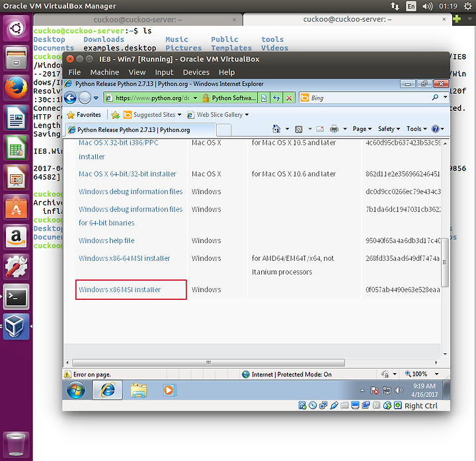
Task: Open the VirtualBox File menu
Action: pos(74,72)
